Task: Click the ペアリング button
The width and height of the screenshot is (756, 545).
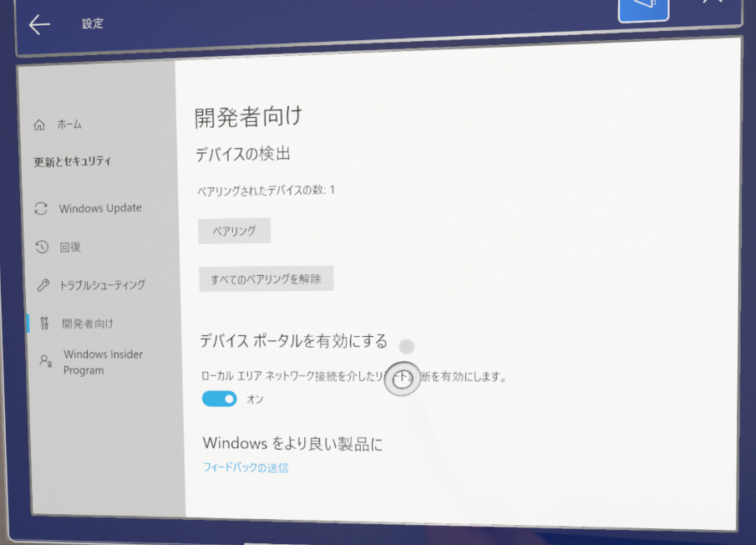Action: [235, 231]
